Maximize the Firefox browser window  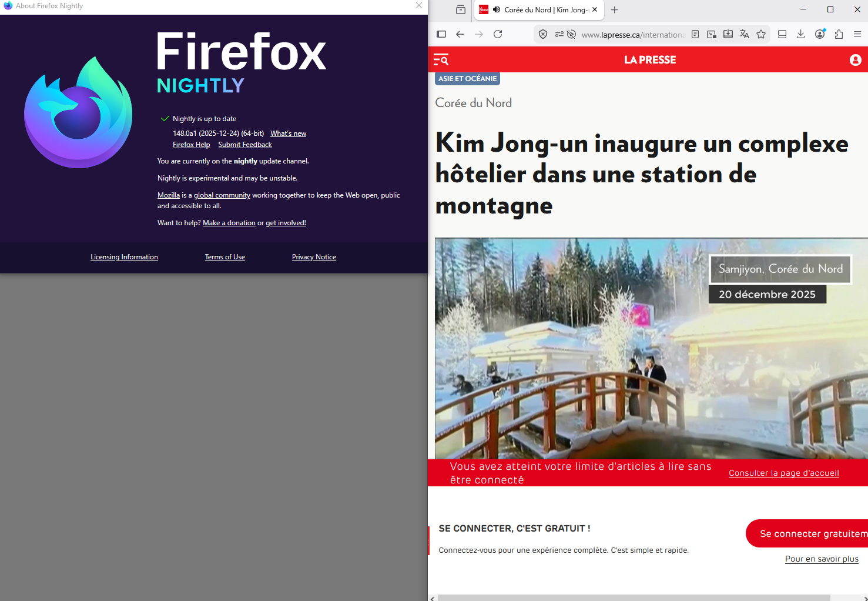pos(830,9)
